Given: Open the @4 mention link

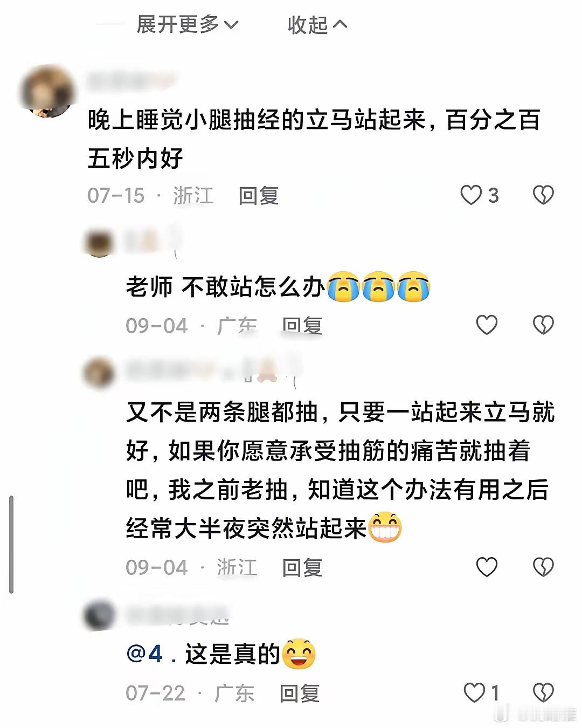Looking at the screenshot, I should coord(144,654).
